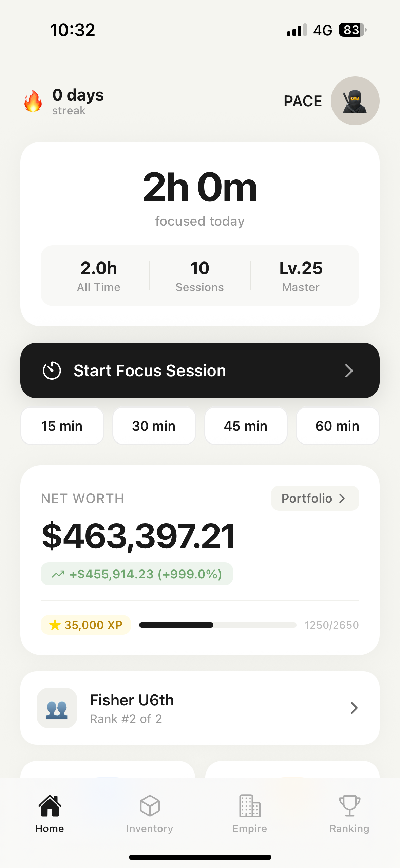
Task: Choose the 60 min duration option
Action: 338,426
